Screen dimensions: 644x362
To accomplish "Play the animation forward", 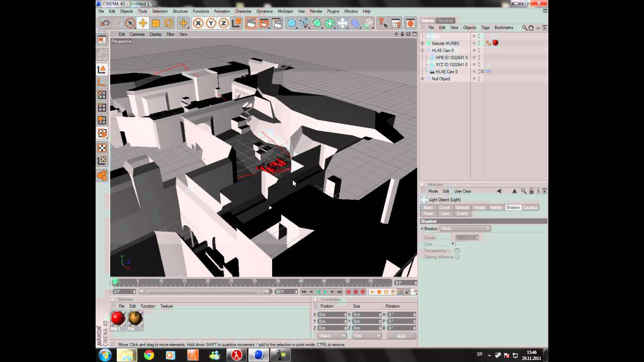I will (x=326, y=292).
